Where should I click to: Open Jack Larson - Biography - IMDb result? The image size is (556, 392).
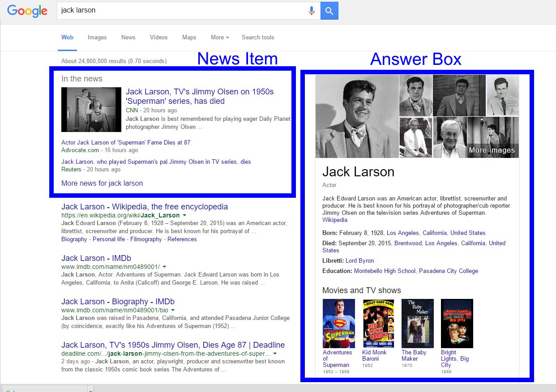coord(118,302)
